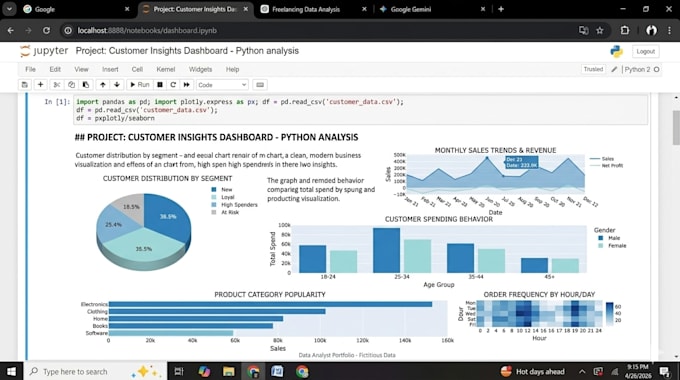Click the Electronics sales bar
This screenshot has width=680, height=380.
[x=270, y=304]
